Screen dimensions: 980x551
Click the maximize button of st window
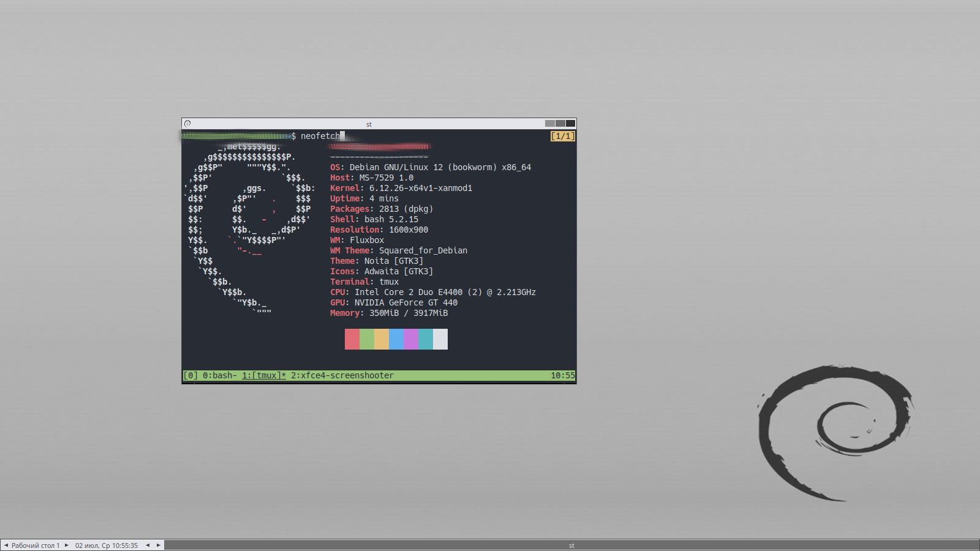tap(560, 124)
